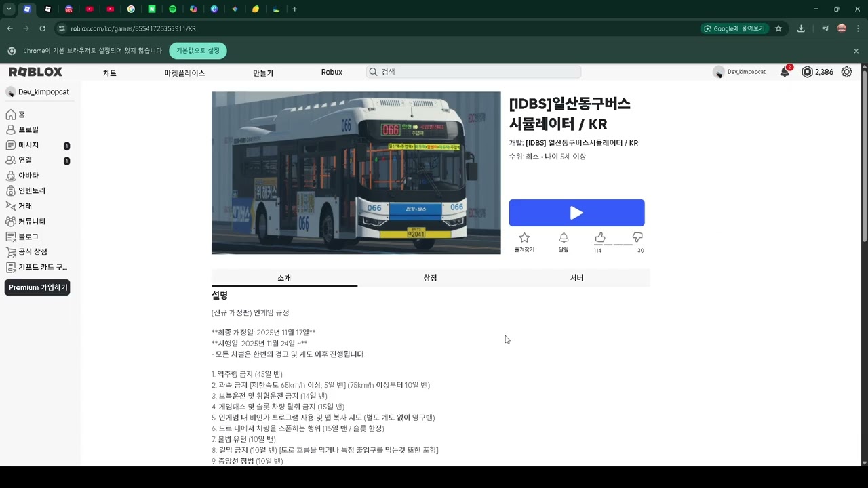Open Dev_kimpopcat profile in the header

[739, 72]
